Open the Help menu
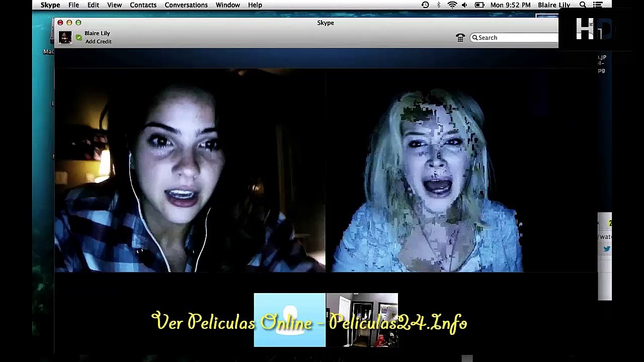 click(x=255, y=5)
